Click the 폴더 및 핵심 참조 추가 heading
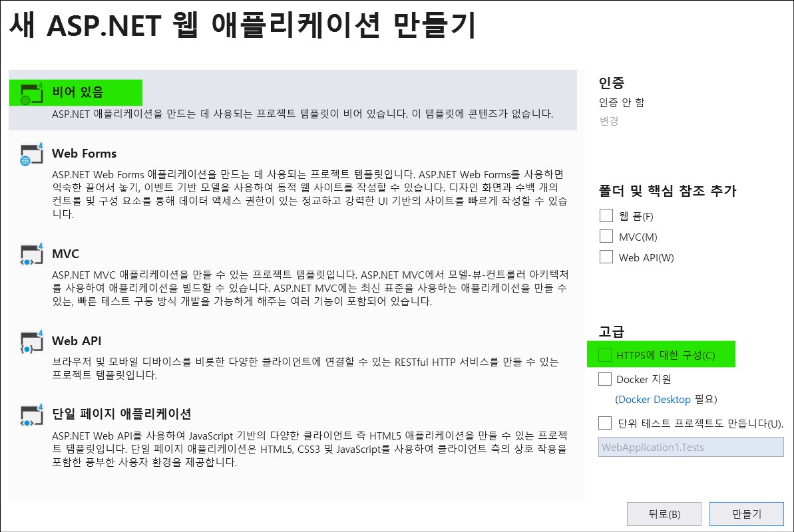 668,191
